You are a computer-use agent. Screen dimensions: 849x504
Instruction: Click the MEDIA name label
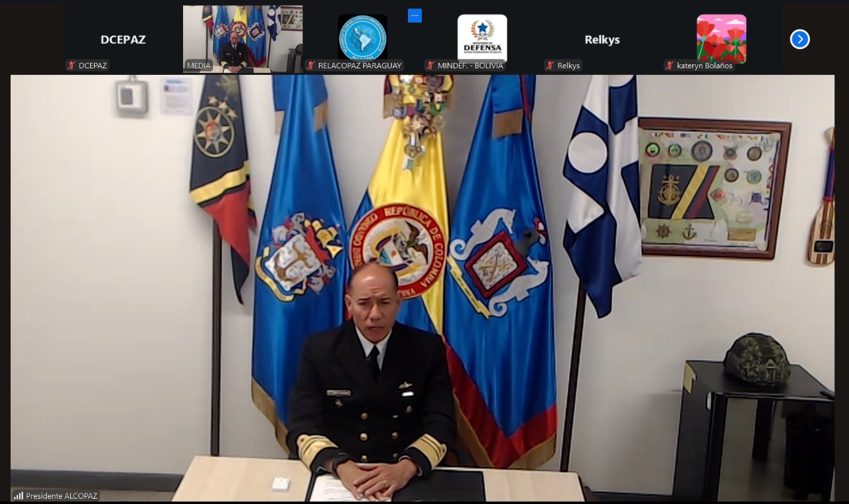tap(198, 66)
